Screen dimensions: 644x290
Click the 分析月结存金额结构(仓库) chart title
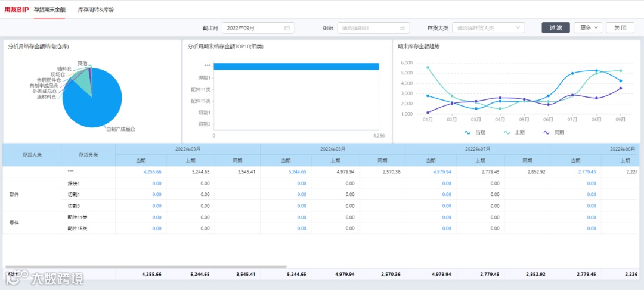[x=38, y=47]
